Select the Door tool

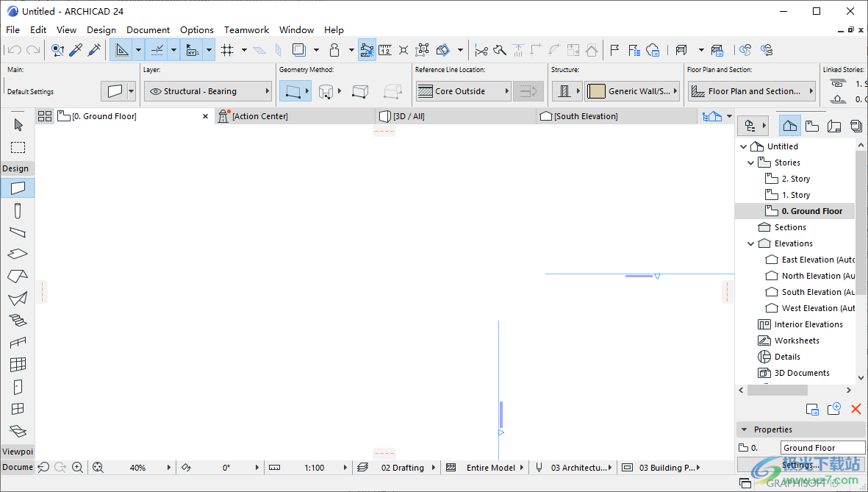[x=18, y=387]
